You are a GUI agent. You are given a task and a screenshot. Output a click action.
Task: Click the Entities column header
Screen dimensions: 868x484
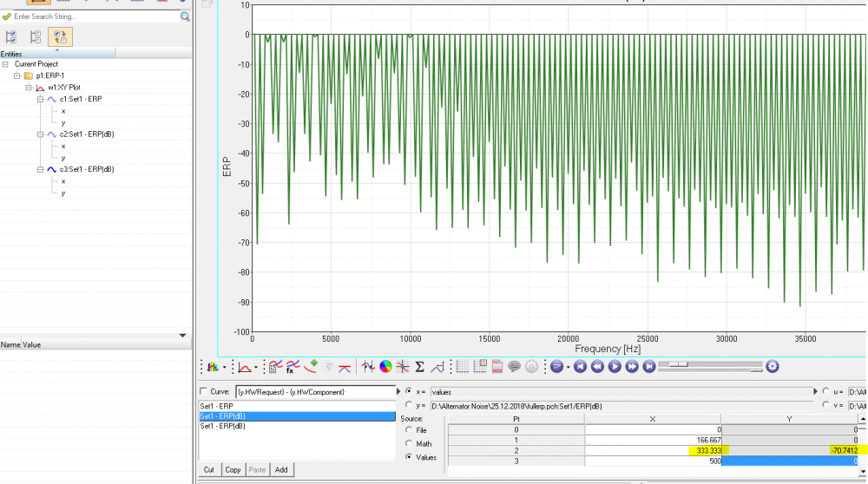57,54
